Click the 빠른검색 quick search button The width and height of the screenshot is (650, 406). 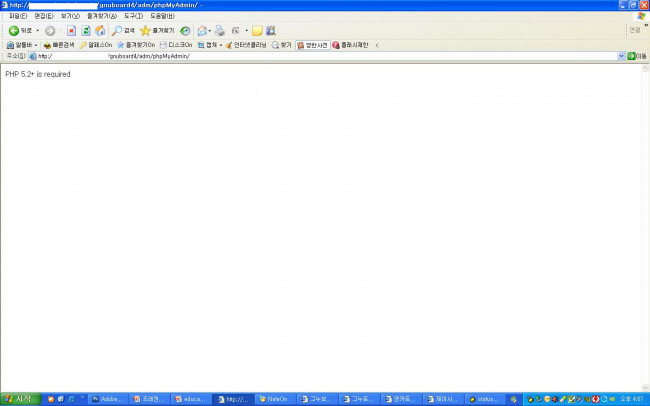pos(59,45)
